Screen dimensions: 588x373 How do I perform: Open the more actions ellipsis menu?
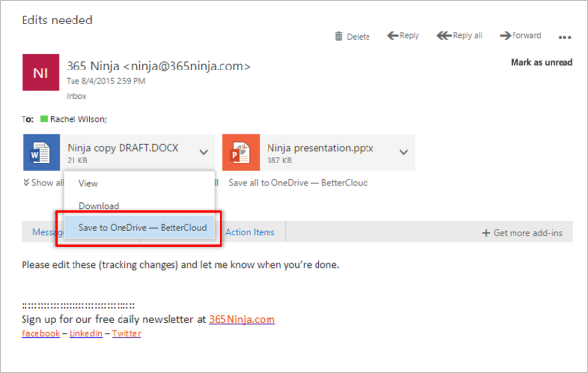[564, 37]
